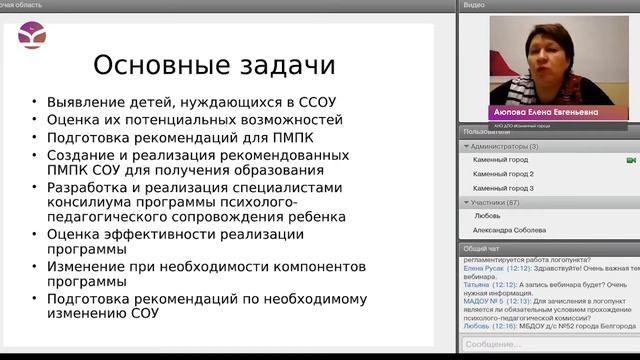Click the Пользователи panel header
The image size is (640, 360).
tap(549, 132)
